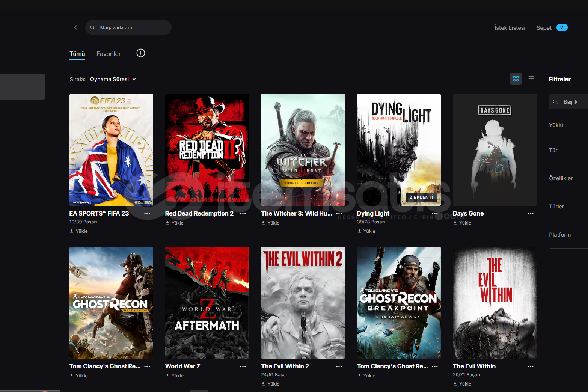Click the Başlık filter search field
This screenshot has width=588, height=392.
pyautogui.click(x=568, y=102)
